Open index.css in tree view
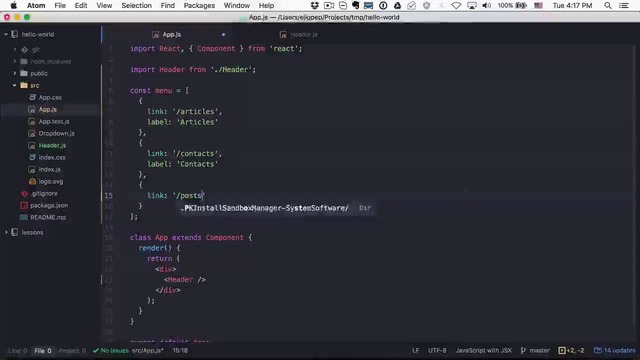 (x=52, y=158)
